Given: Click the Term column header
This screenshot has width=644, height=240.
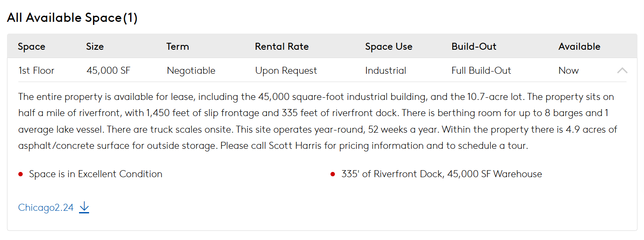Looking at the screenshot, I should click(x=178, y=46).
